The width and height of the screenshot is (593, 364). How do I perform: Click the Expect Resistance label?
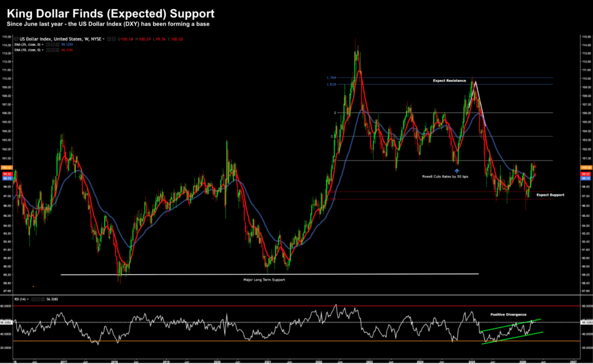(449, 80)
